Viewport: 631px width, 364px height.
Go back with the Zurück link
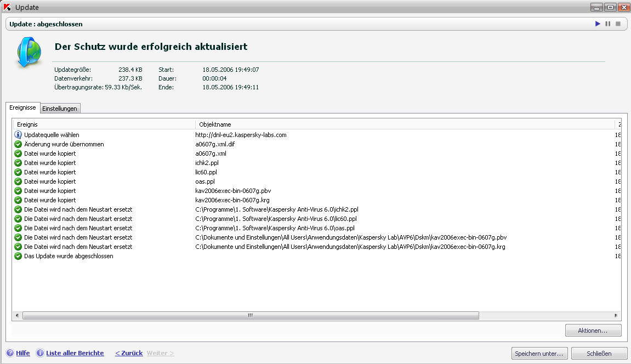click(129, 352)
